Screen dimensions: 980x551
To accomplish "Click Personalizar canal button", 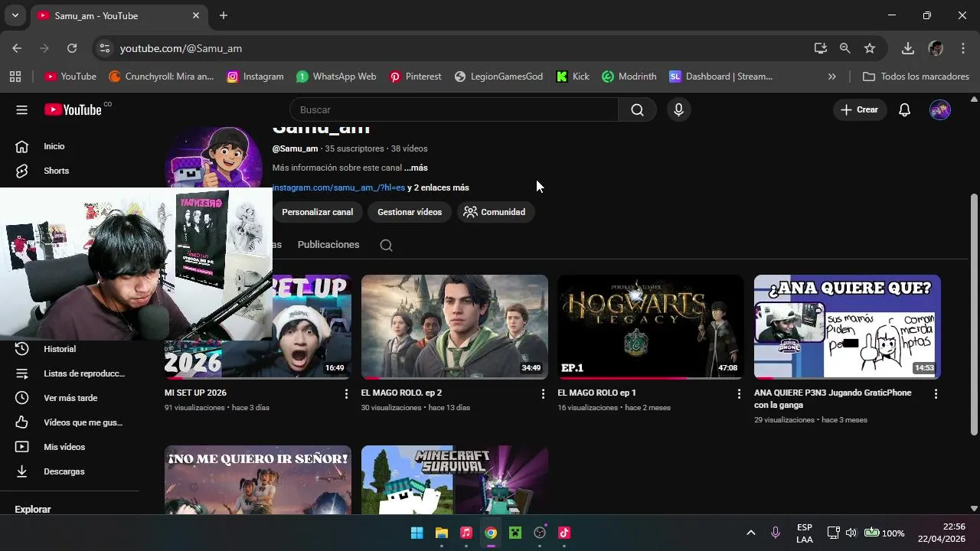I will coord(317,212).
